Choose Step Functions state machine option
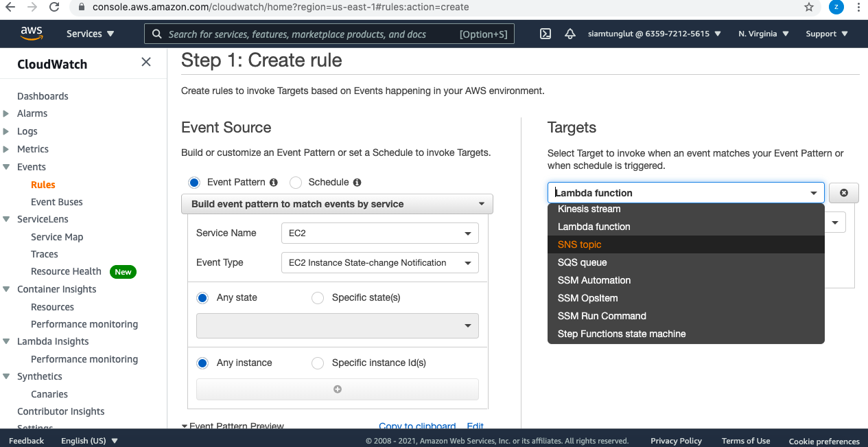868x447 pixels. click(x=686, y=334)
